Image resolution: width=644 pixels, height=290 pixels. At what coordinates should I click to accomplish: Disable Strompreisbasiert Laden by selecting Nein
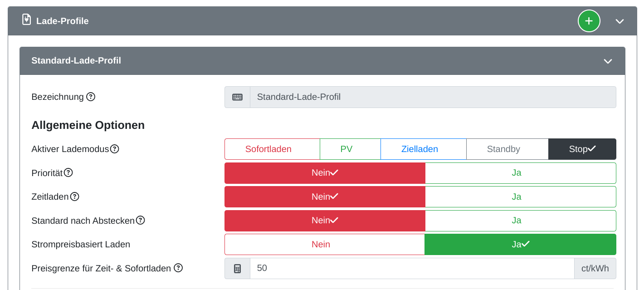(x=321, y=244)
